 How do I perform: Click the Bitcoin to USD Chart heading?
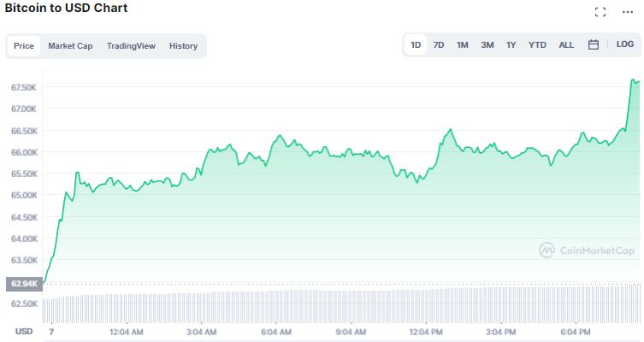click(66, 8)
